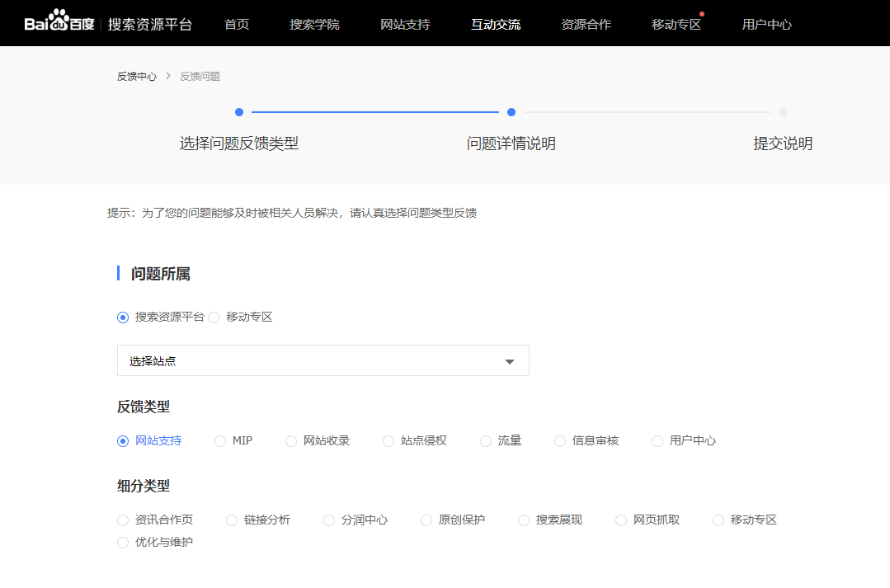Select 信息审核 feedback type
The width and height of the screenshot is (890, 588).
[x=560, y=441]
